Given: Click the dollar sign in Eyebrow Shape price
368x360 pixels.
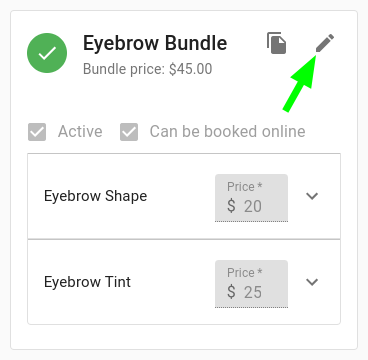Looking at the screenshot, I should [231, 206].
